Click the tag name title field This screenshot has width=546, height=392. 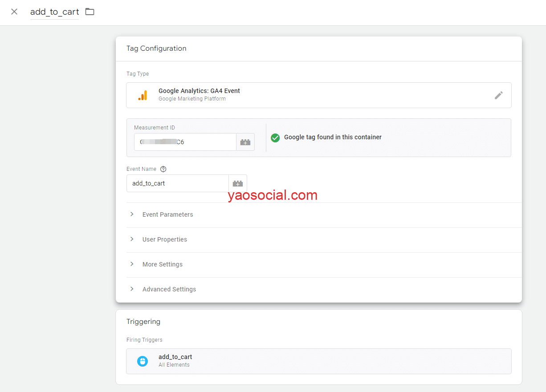54,12
